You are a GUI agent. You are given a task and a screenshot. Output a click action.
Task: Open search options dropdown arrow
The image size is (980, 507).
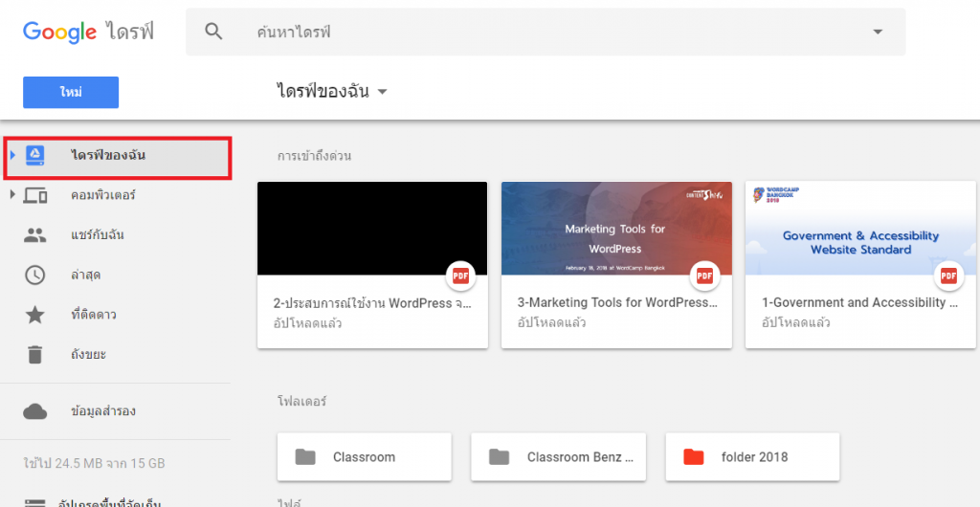click(x=879, y=32)
